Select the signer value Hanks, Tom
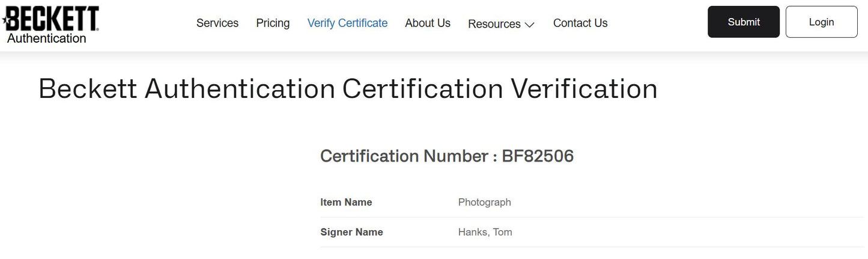 tap(485, 233)
